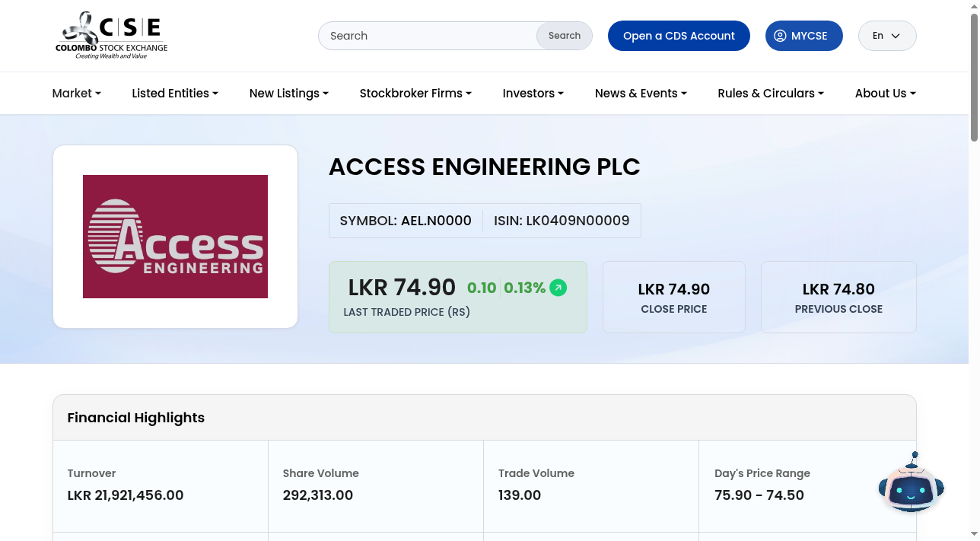Click the Turnover value LKR 21,921,456.00
This screenshot has height=541, width=980.
click(126, 495)
